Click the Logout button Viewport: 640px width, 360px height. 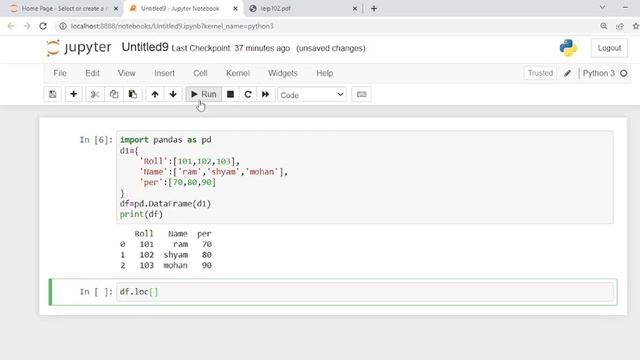609,48
